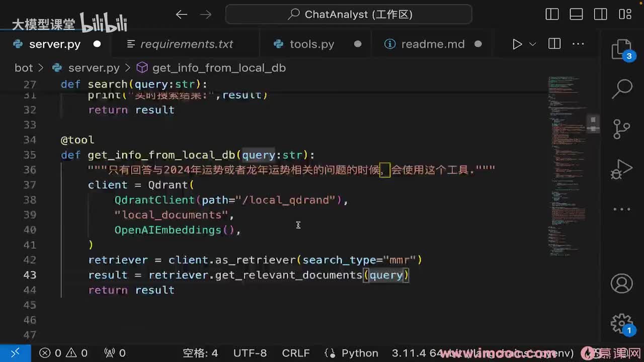Click the "local_documents" string on line 39
This screenshot has width=644, height=362.
(171, 215)
